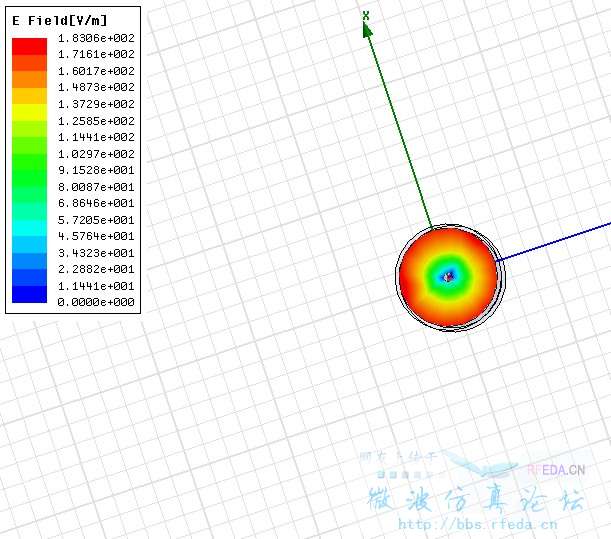Screen dimensions: 611x539
Task: Click the X axis label
Action: pyautogui.click(x=366, y=16)
